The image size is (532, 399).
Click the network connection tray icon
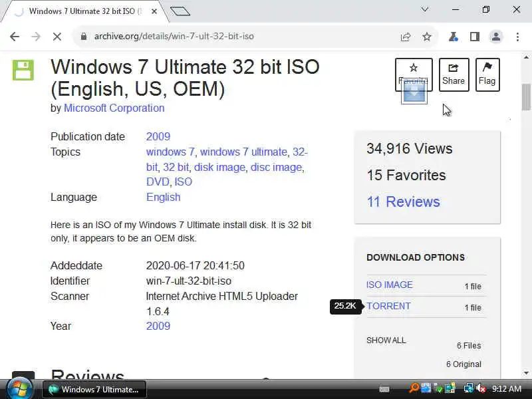tap(469, 388)
